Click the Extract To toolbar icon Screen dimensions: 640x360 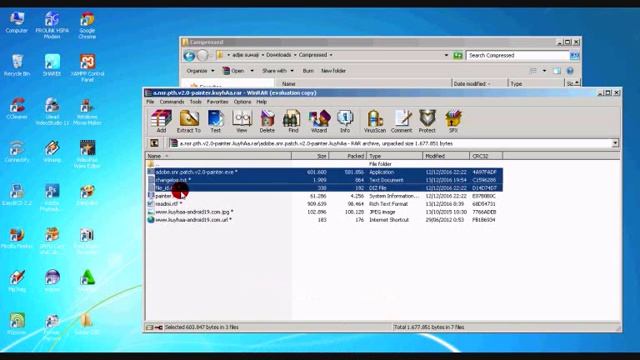tap(189, 121)
